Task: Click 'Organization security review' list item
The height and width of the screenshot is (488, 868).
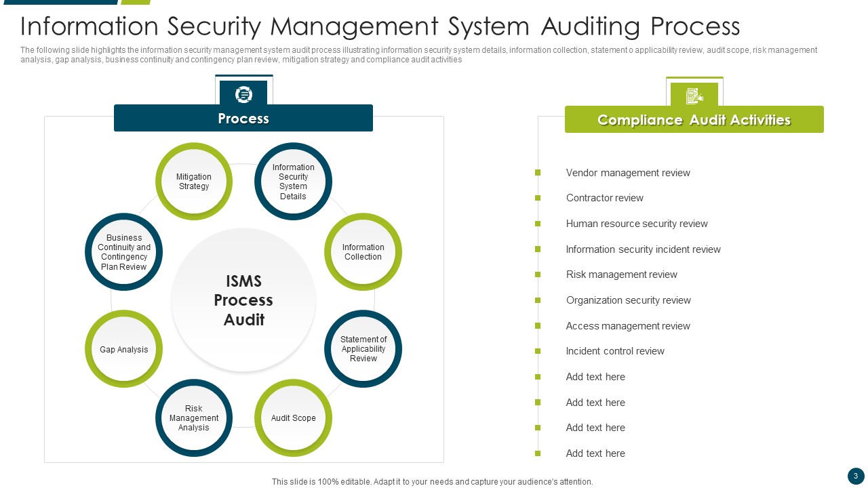Action: tap(629, 300)
